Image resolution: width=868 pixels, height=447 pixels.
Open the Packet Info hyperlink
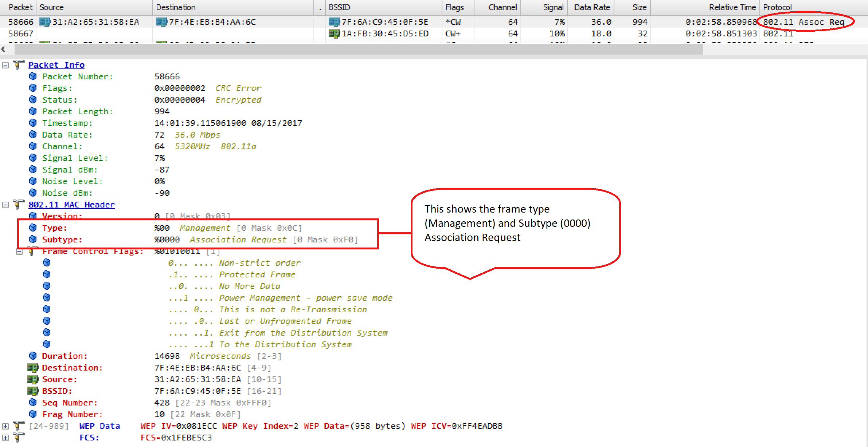[56, 64]
